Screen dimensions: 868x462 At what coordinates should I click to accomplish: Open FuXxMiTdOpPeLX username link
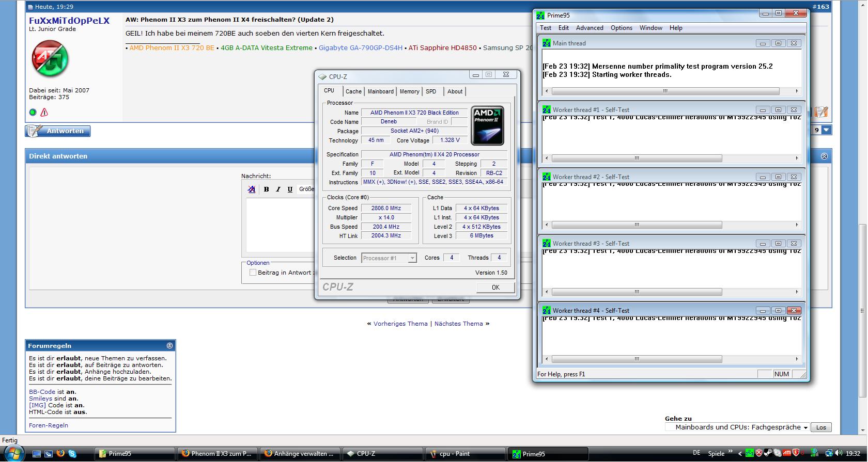click(69, 21)
